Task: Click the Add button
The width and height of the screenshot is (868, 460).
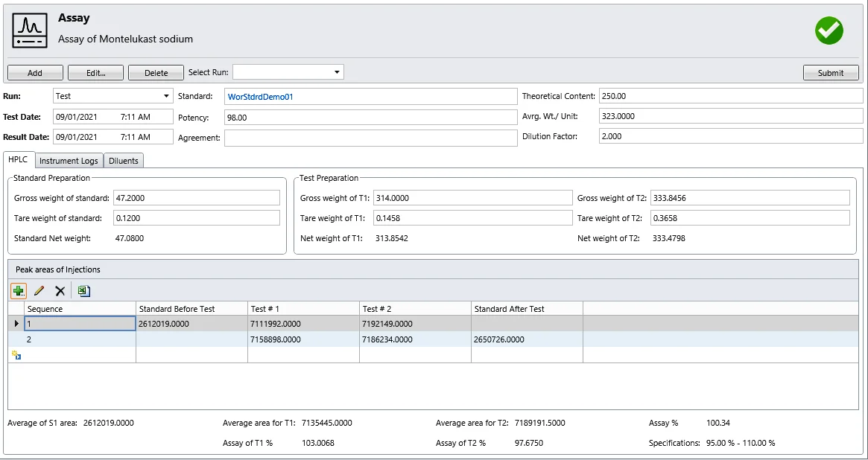Action: point(35,73)
